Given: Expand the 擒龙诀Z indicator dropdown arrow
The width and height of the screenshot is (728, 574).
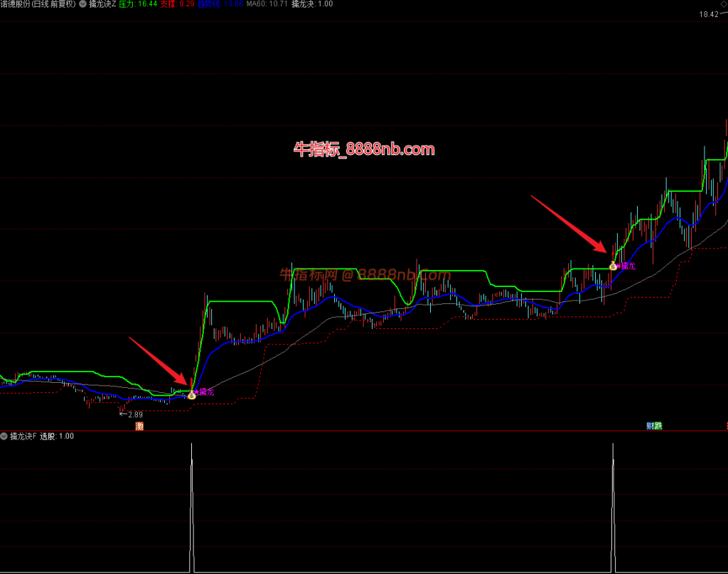Looking at the screenshot, I should 82,4.
